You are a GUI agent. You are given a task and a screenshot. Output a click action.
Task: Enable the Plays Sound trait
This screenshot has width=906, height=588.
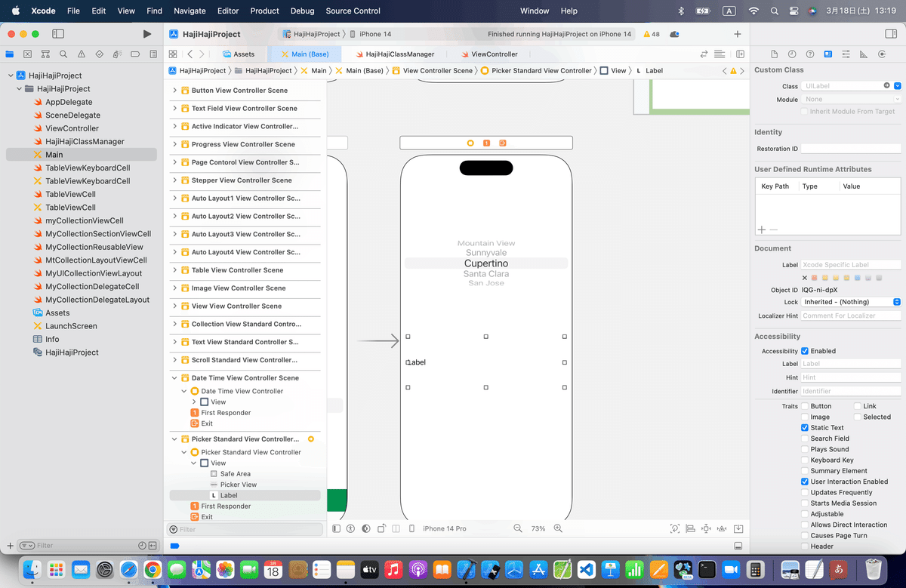805,449
